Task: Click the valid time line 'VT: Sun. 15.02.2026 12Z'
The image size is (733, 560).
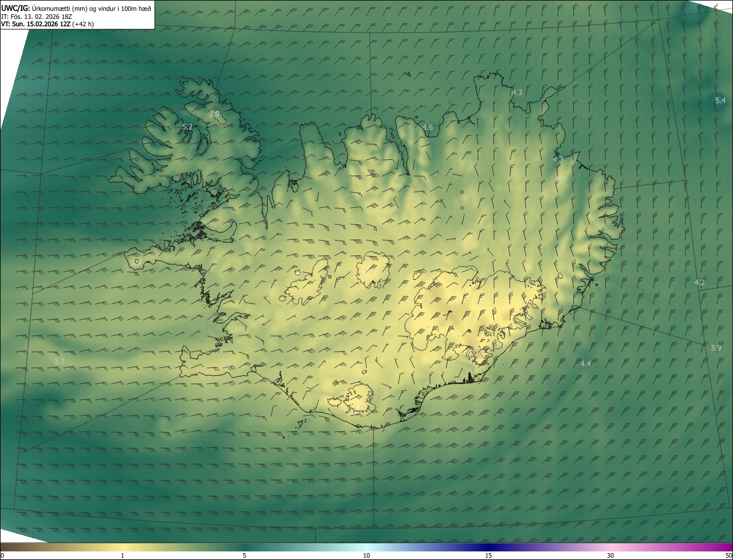Action: pos(36,24)
